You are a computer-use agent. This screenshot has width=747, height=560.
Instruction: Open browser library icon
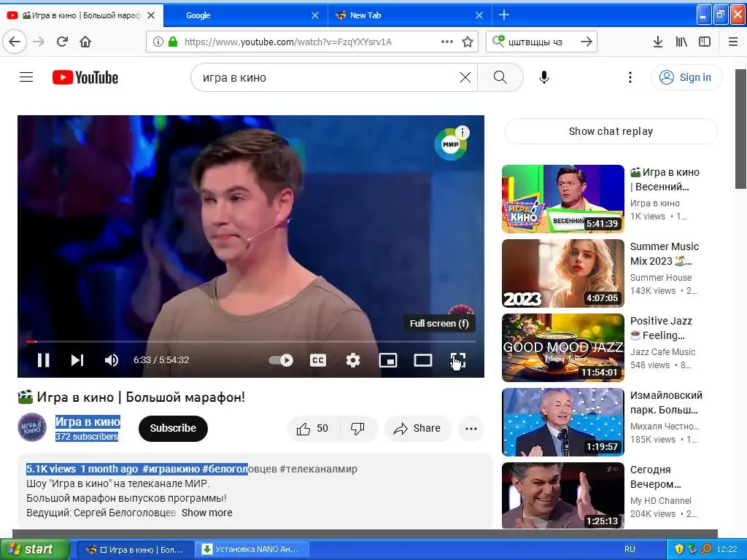click(681, 42)
